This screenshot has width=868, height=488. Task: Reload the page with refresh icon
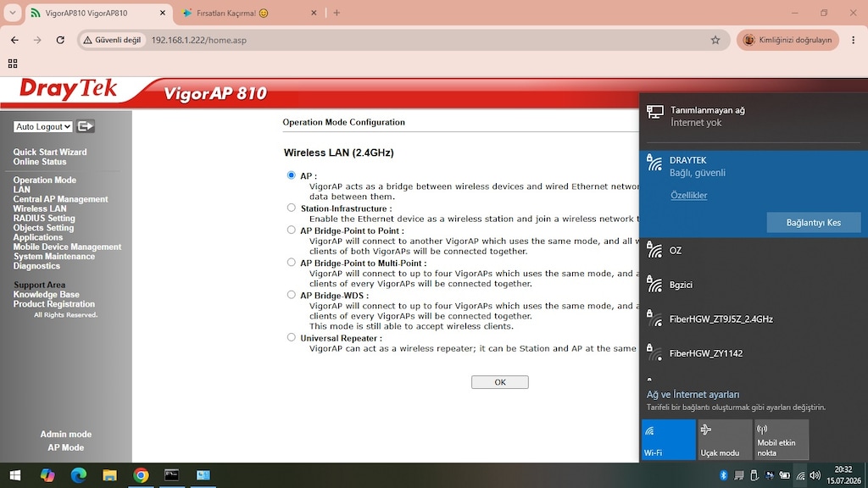(60, 40)
